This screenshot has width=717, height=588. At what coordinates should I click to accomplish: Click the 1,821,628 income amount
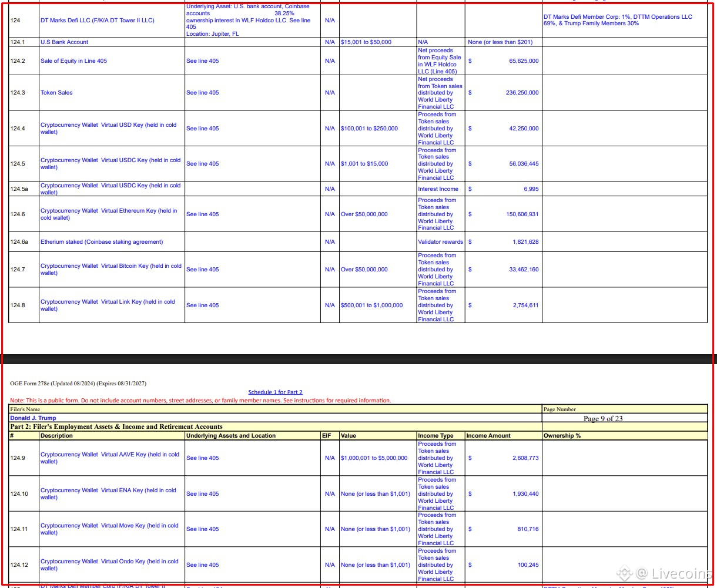click(525, 242)
